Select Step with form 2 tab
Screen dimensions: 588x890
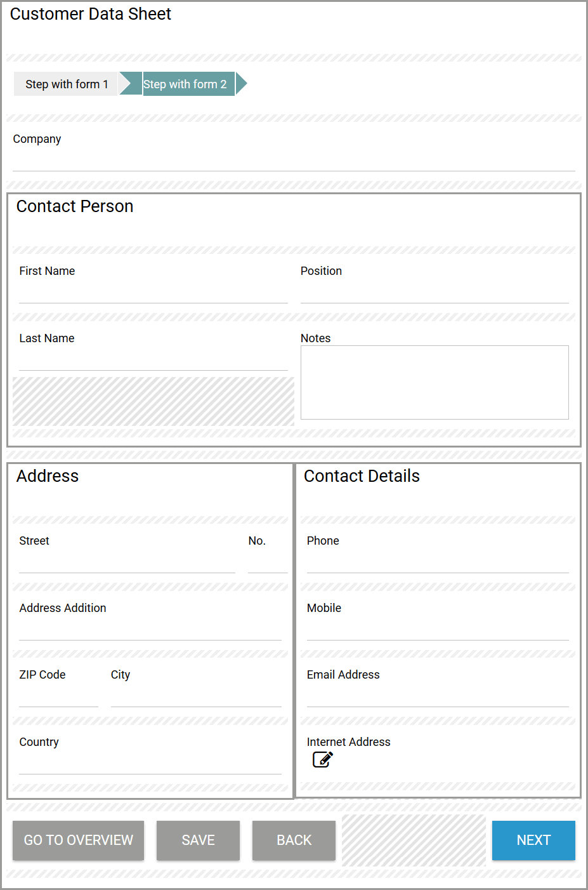[185, 84]
